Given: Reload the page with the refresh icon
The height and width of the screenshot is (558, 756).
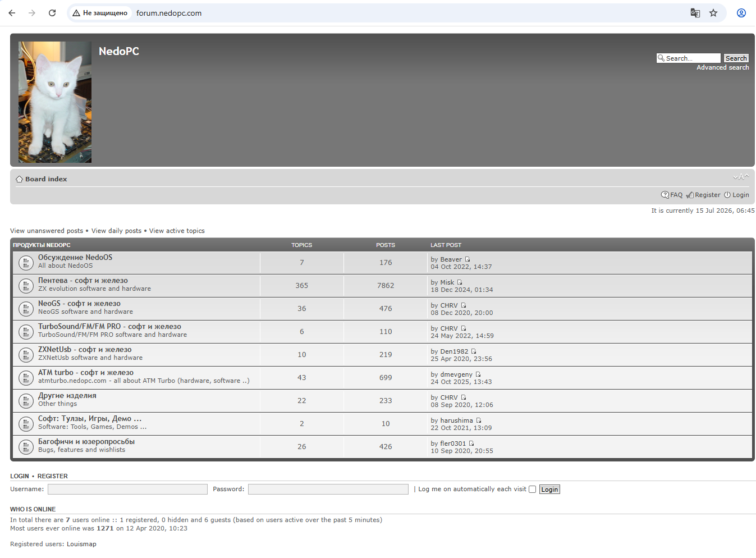Looking at the screenshot, I should click(52, 13).
